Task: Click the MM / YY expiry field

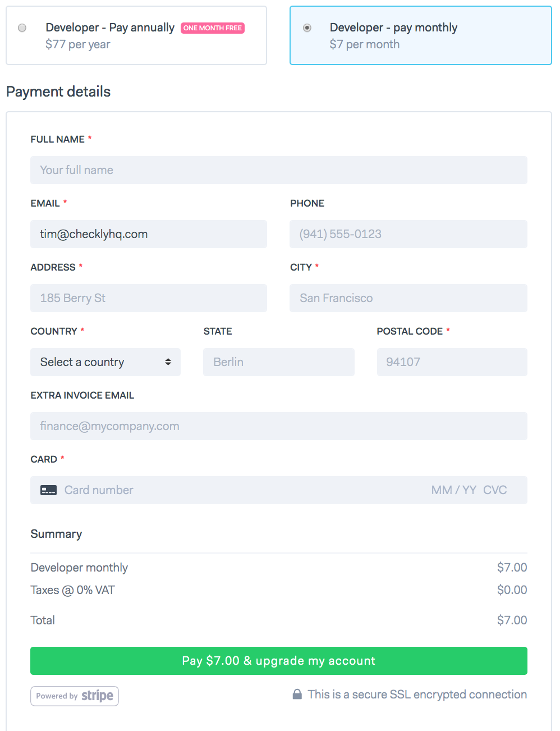Action: 453,490
